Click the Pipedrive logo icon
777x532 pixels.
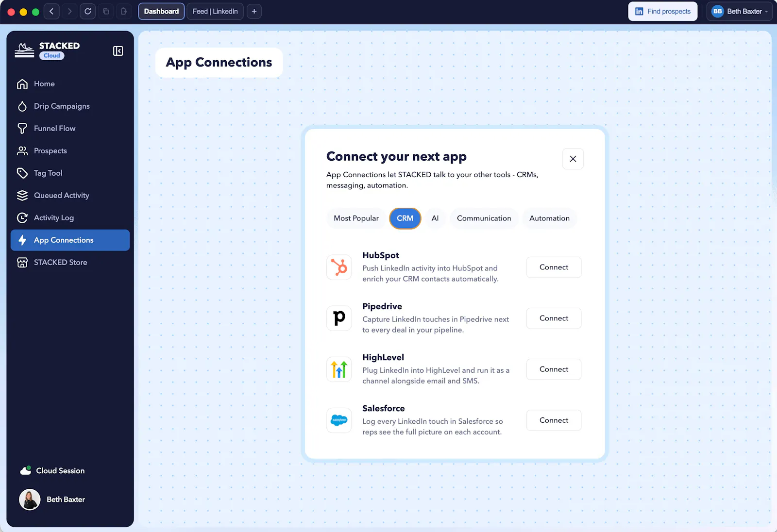pyautogui.click(x=339, y=318)
